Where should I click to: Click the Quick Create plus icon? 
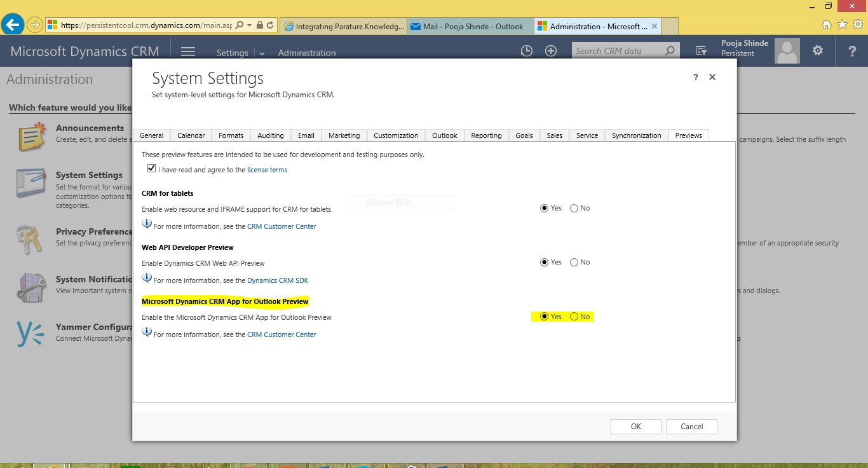551,51
